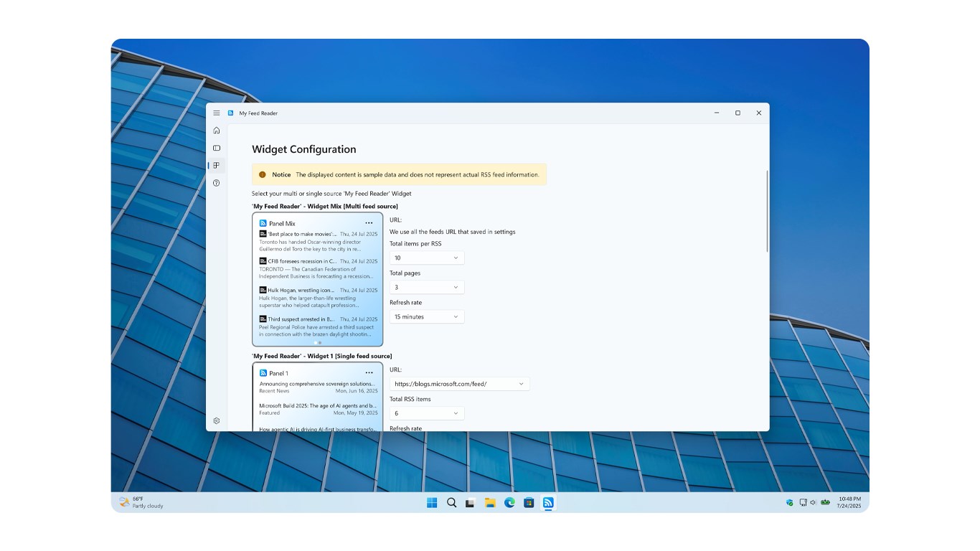Screen dimensions: 980x551
Task: Open the Total items per RSS dropdown
Action: click(x=427, y=258)
